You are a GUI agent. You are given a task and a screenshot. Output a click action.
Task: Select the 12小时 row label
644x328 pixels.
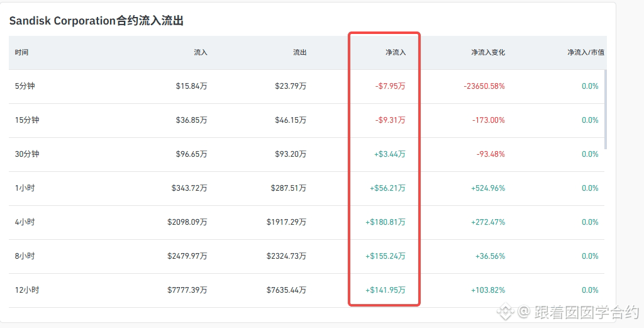27,290
